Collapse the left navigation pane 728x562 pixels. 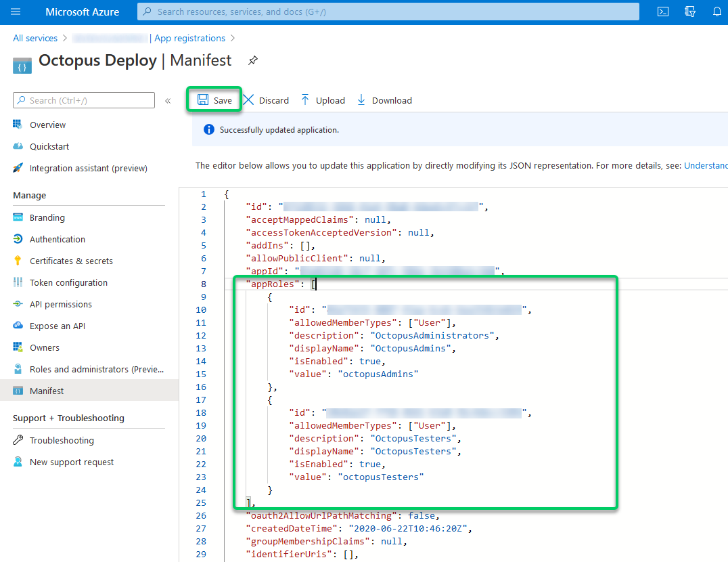[x=168, y=100]
